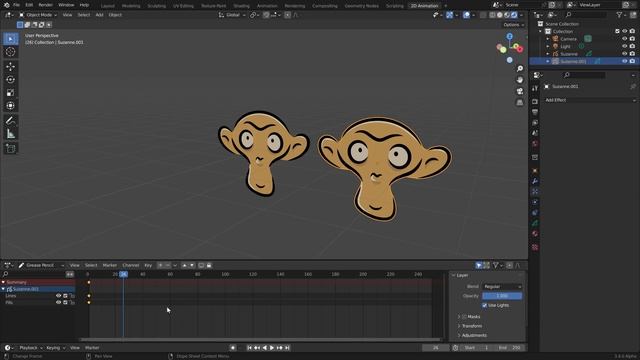Hide Camera in outliner with eye icon

coord(624,39)
